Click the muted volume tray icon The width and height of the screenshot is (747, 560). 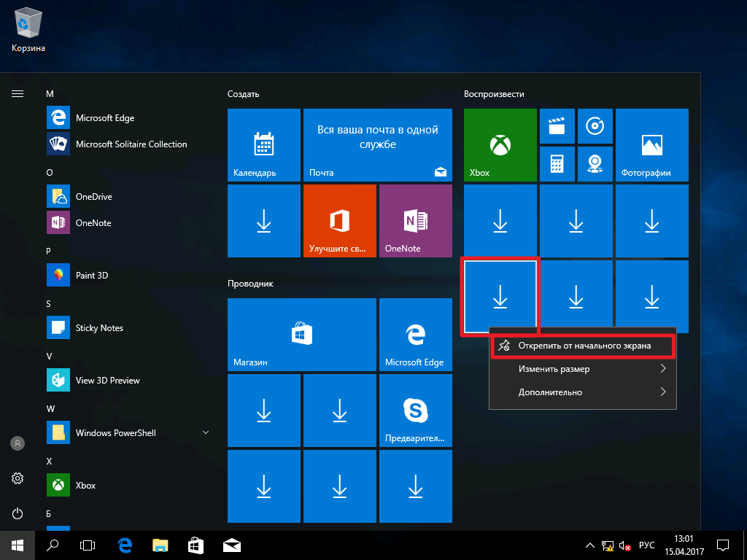coord(624,545)
